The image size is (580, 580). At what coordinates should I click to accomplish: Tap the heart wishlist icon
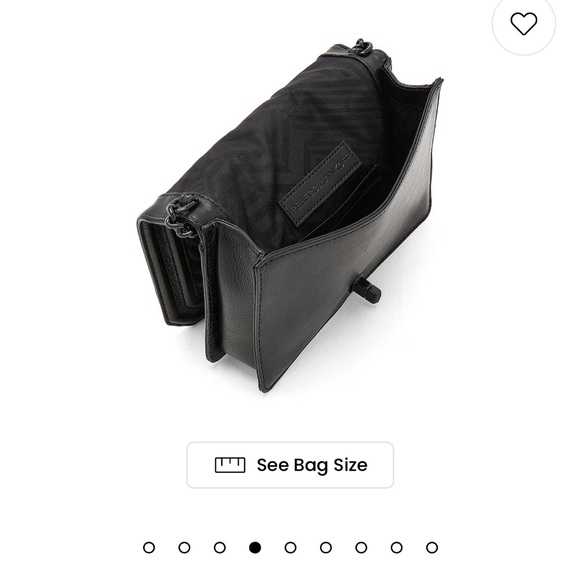pos(523,24)
